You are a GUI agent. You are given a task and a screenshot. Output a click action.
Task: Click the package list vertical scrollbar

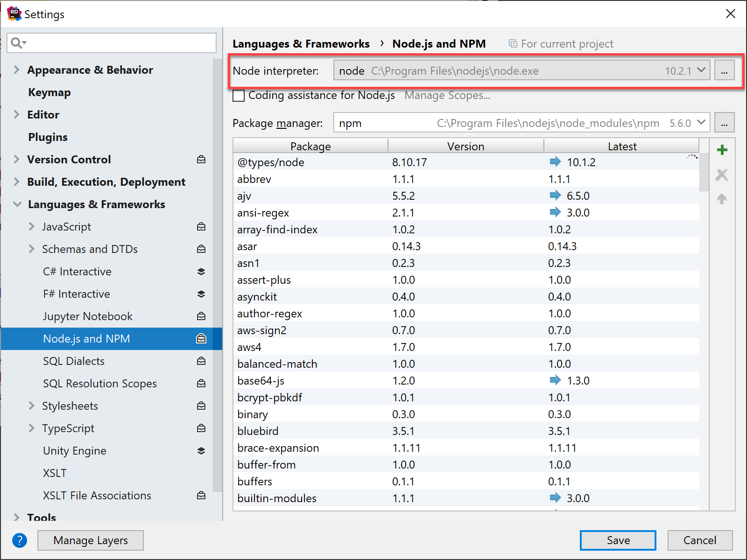pos(704,173)
